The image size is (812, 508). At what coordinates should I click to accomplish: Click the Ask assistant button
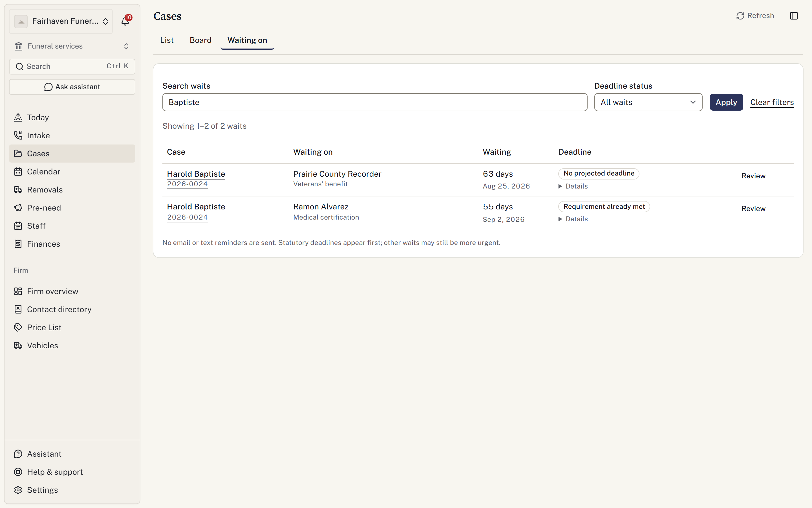pyautogui.click(x=72, y=87)
